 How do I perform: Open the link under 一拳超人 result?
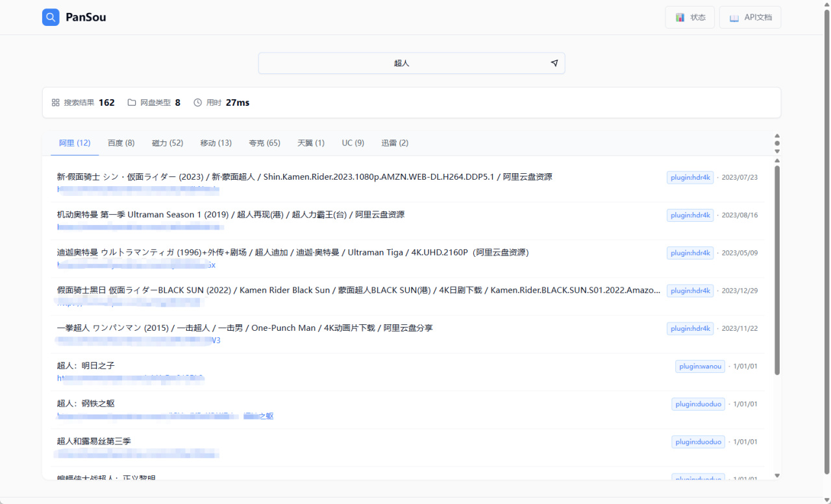pos(138,340)
